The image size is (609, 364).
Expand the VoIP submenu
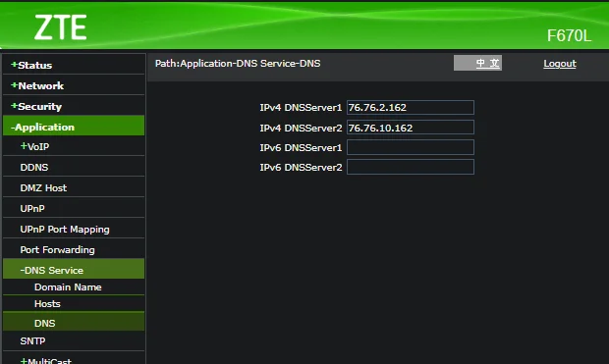[x=74, y=146]
